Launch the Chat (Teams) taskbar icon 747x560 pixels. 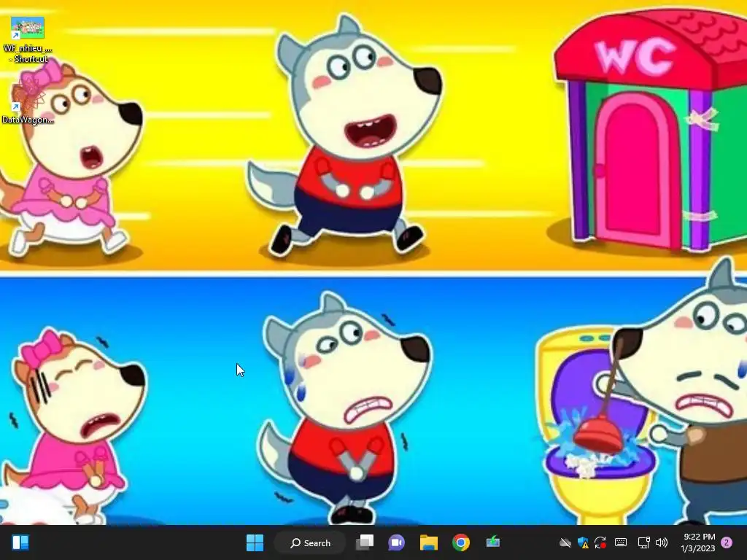tap(396, 542)
